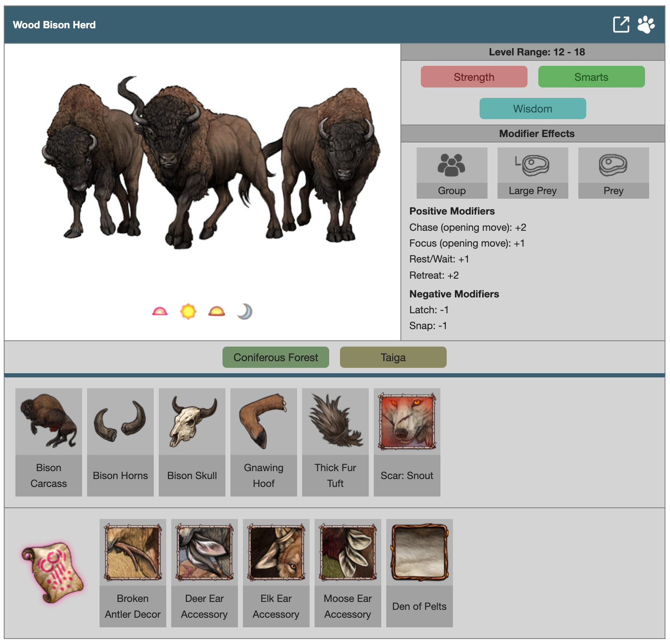Click the paw print icon in header
This screenshot has width=670, height=644.
click(646, 25)
